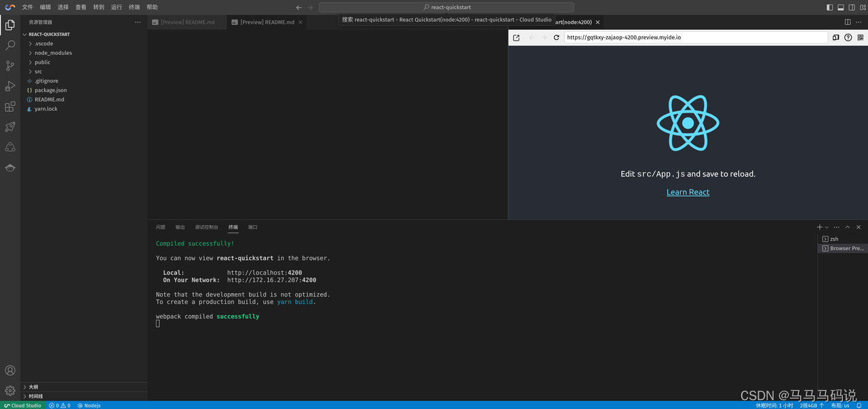868x409 pixels.
Task: Open the Extensions view
Action: point(10,106)
